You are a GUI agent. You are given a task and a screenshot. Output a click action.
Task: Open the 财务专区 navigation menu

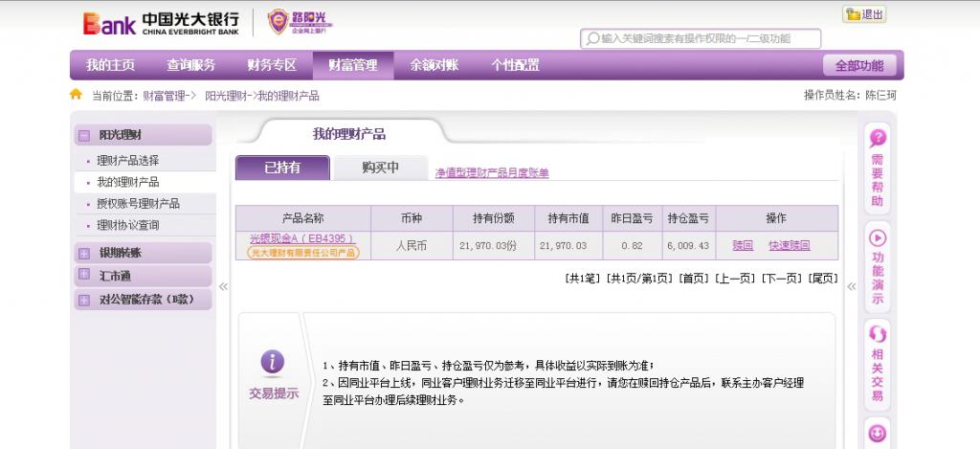click(x=272, y=65)
